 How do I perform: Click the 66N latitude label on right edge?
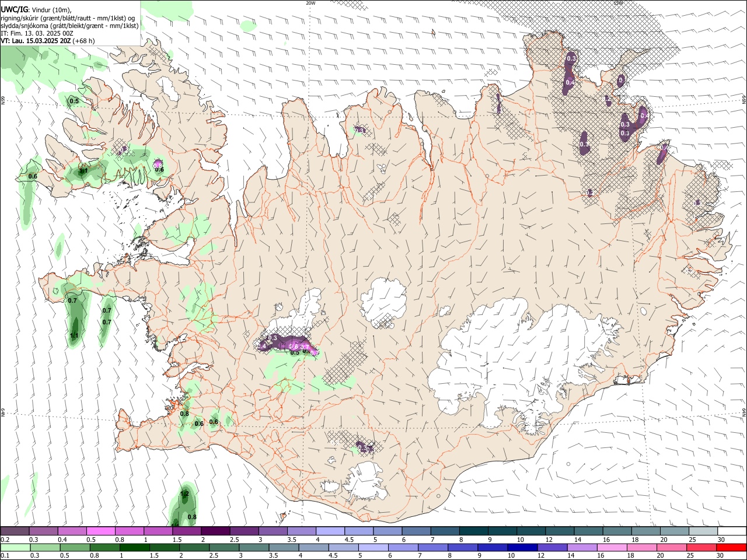744,100
